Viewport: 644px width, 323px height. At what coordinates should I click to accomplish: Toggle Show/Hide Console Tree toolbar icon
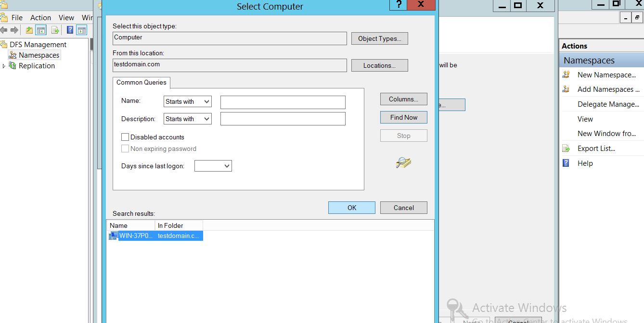point(41,30)
